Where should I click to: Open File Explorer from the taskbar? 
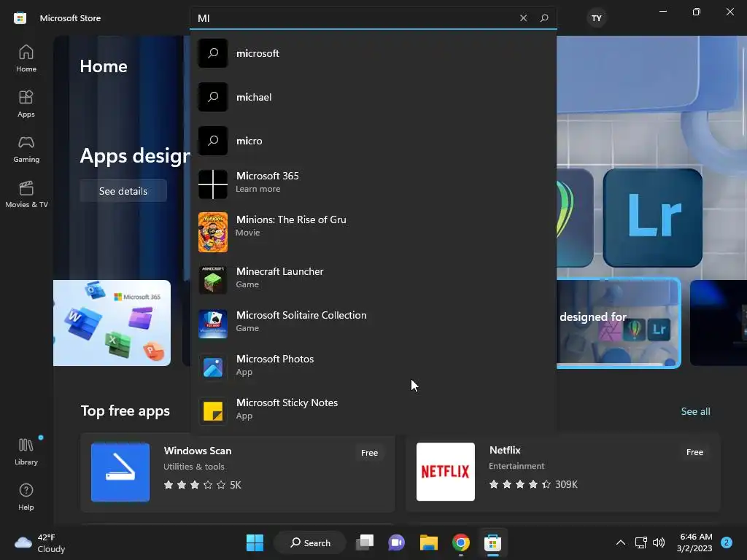click(429, 542)
